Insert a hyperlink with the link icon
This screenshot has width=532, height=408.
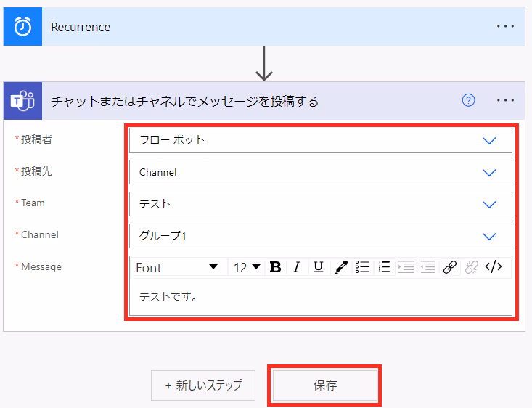click(x=450, y=267)
